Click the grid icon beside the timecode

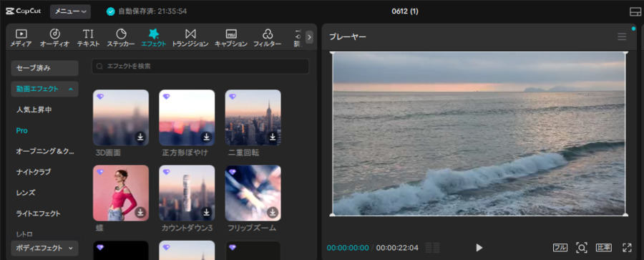(x=432, y=248)
